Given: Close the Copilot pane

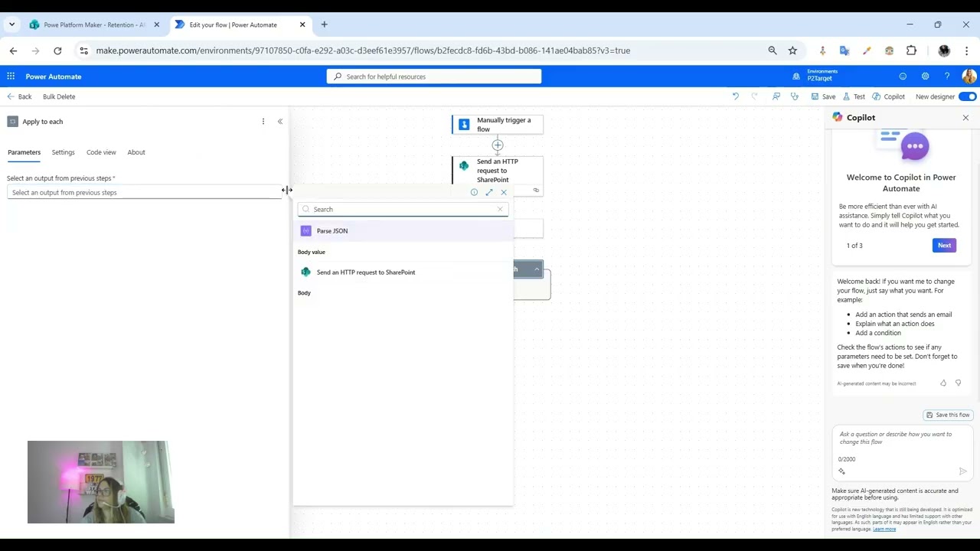Looking at the screenshot, I should 965,118.
